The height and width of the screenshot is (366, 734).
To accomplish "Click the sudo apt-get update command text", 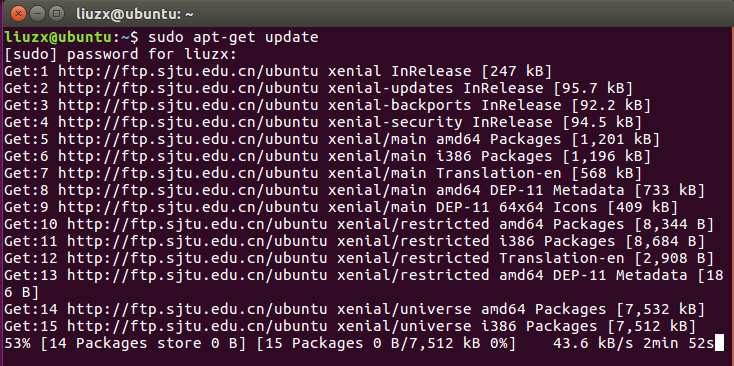I will pos(233,37).
